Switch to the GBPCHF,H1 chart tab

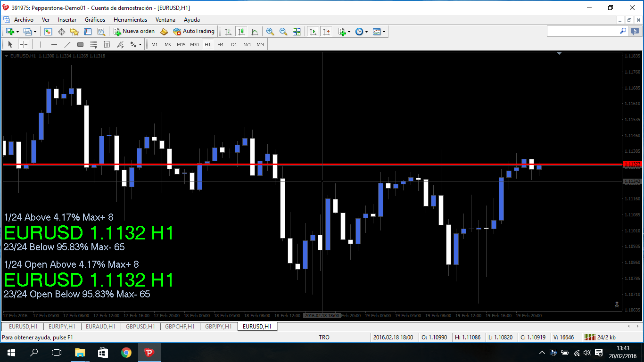(x=179, y=326)
